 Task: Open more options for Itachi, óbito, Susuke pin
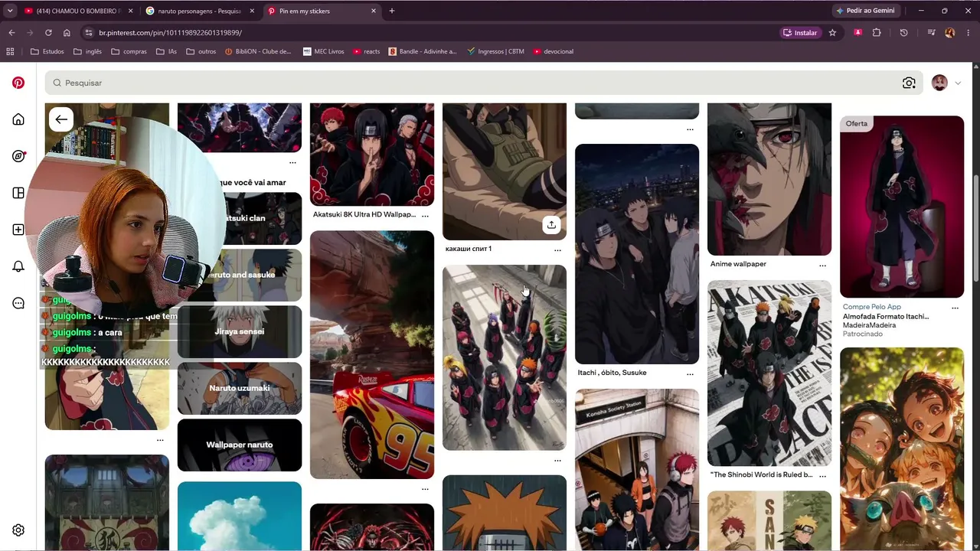click(x=690, y=374)
